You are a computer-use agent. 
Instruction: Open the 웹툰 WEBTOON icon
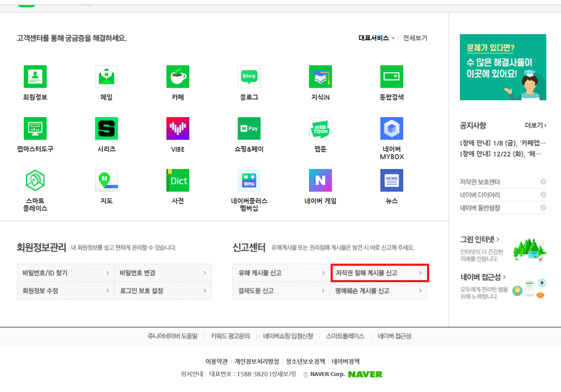click(x=320, y=128)
